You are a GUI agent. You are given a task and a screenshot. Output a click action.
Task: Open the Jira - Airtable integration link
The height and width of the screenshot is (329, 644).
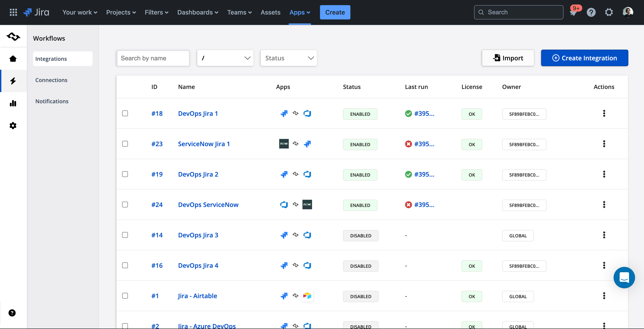(197, 296)
